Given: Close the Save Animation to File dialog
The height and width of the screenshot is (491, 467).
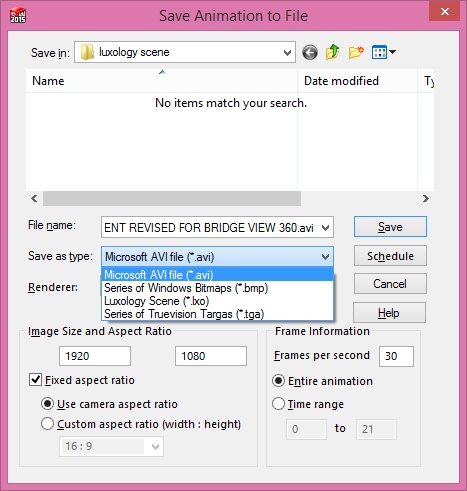Looking at the screenshot, I should tap(445, 12).
